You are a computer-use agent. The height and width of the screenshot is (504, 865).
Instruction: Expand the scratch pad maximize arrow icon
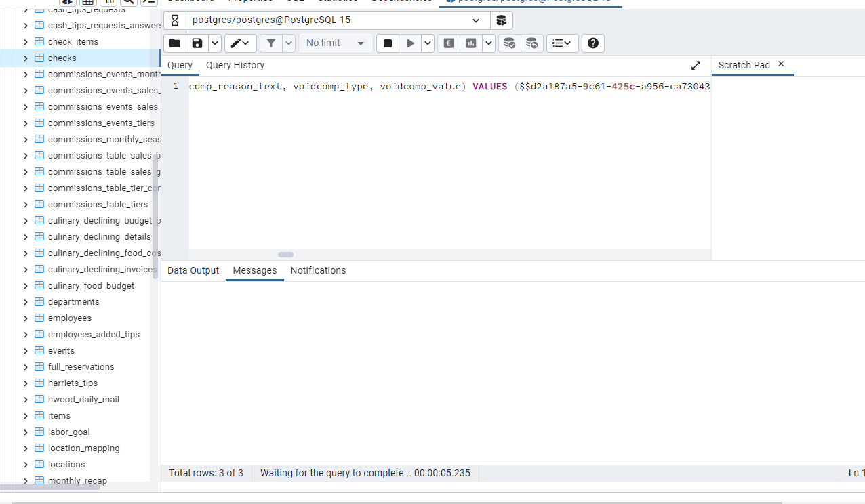(x=696, y=66)
